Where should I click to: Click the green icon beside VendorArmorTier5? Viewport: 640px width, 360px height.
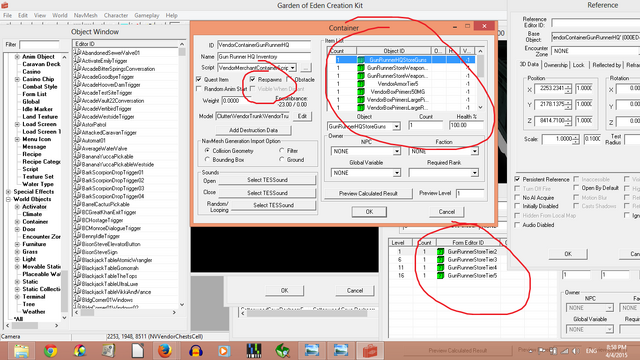pyautogui.click(x=361, y=84)
